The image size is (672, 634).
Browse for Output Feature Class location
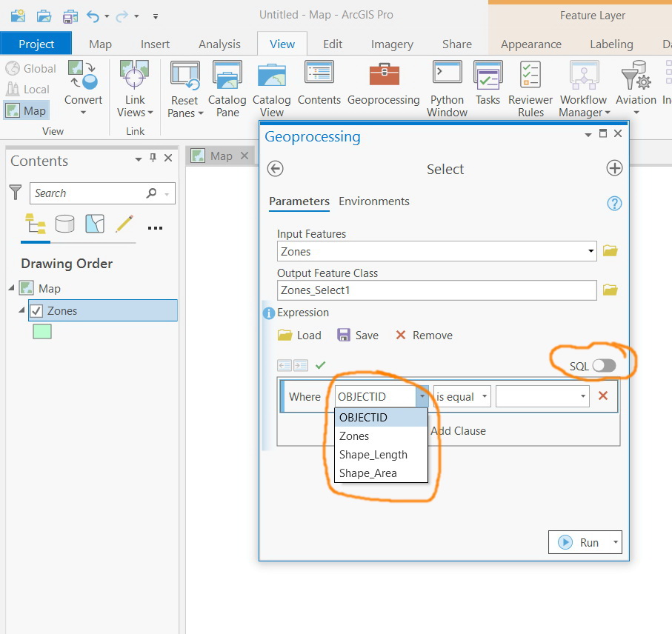click(610, 290)
